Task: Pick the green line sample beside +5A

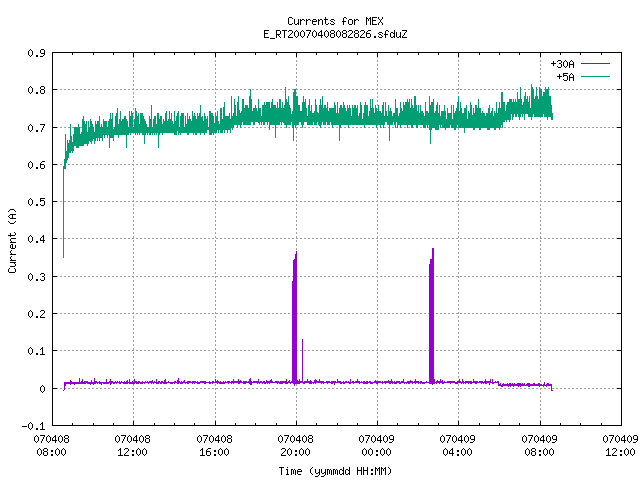Action: [x=595, y=76]
